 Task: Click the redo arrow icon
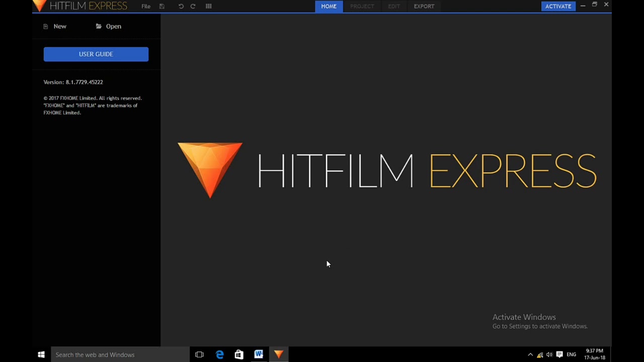tap(193, 6)
